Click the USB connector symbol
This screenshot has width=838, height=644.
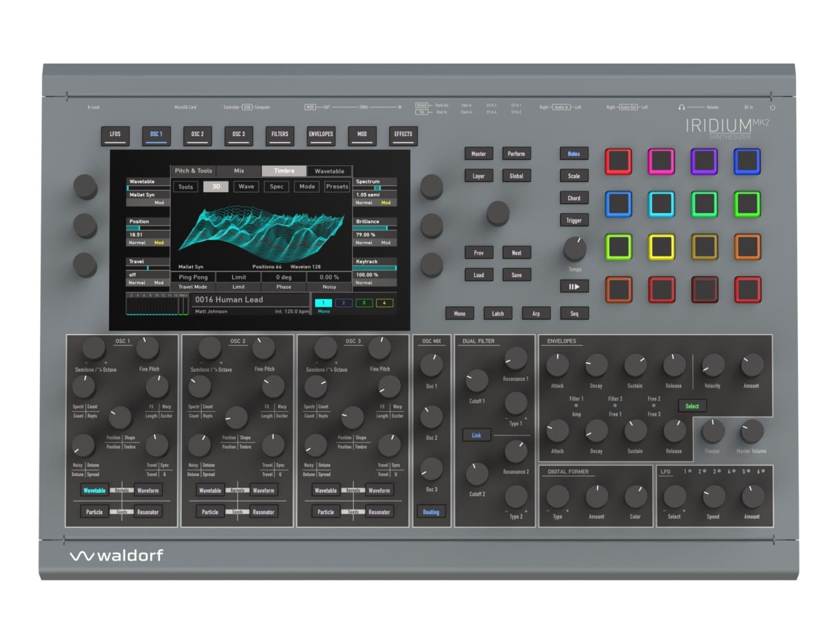tap(247, 107)
